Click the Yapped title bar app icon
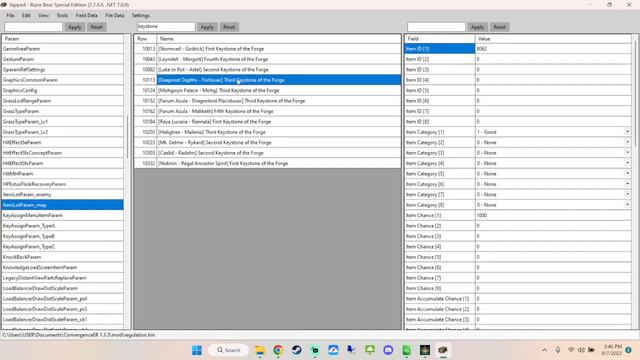This screenshot has height=360, width=640. coord(4,5)
